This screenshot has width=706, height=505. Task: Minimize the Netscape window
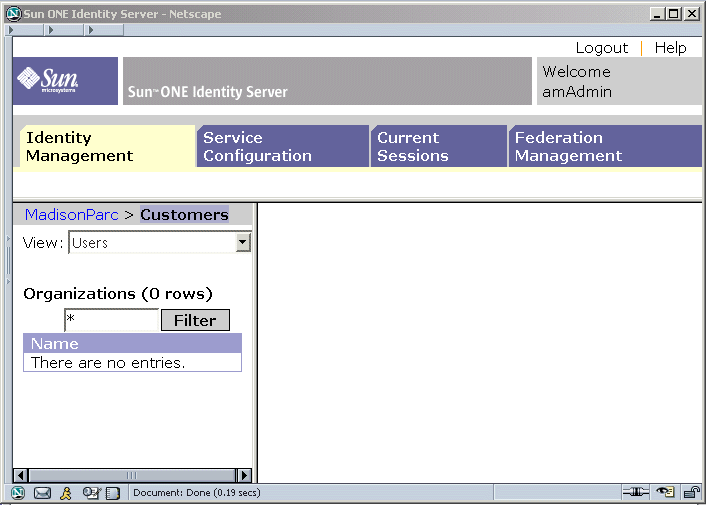click(657, 14)
